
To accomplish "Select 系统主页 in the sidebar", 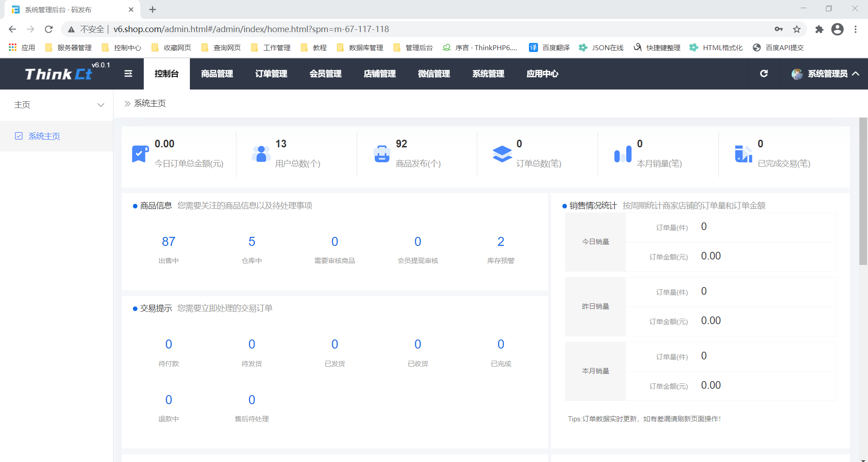I will point(44,136).
